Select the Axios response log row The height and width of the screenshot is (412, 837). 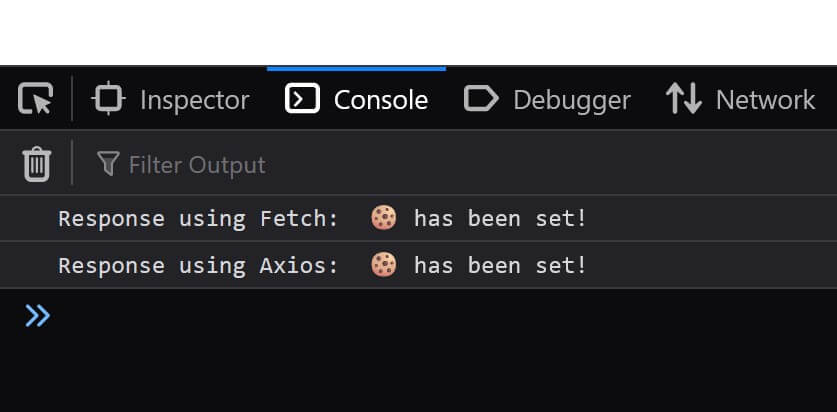click(x=418, y=265)
